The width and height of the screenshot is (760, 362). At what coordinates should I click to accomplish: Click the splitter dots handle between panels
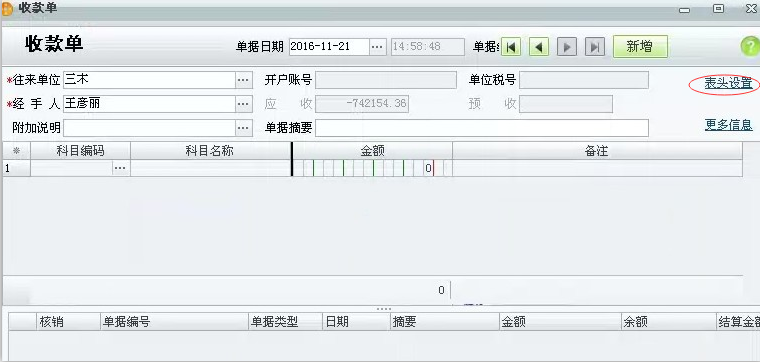point(383,309)
